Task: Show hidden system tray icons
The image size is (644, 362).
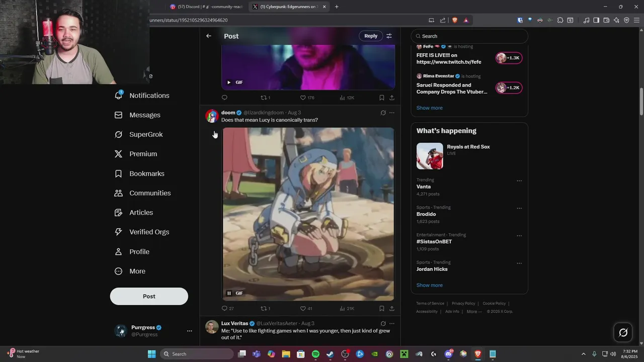Action: tap(584, 354)
